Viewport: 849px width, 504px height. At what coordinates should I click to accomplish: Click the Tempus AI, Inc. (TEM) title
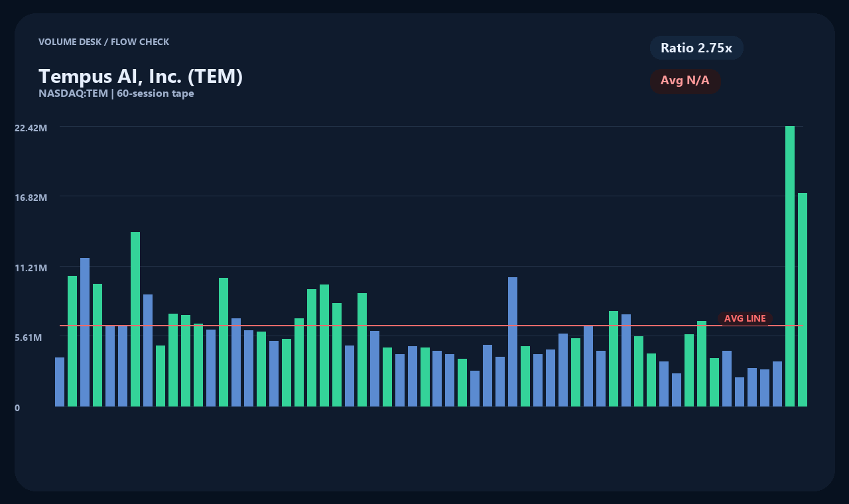coord(141,76)
